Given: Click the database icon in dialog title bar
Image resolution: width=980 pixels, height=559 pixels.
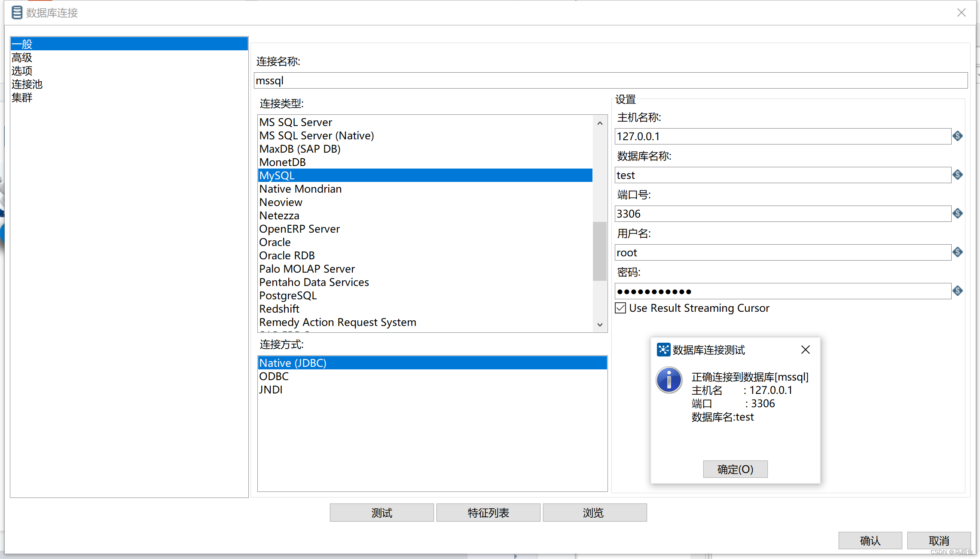Looking at the screenshot, I should tap(17, 12).
